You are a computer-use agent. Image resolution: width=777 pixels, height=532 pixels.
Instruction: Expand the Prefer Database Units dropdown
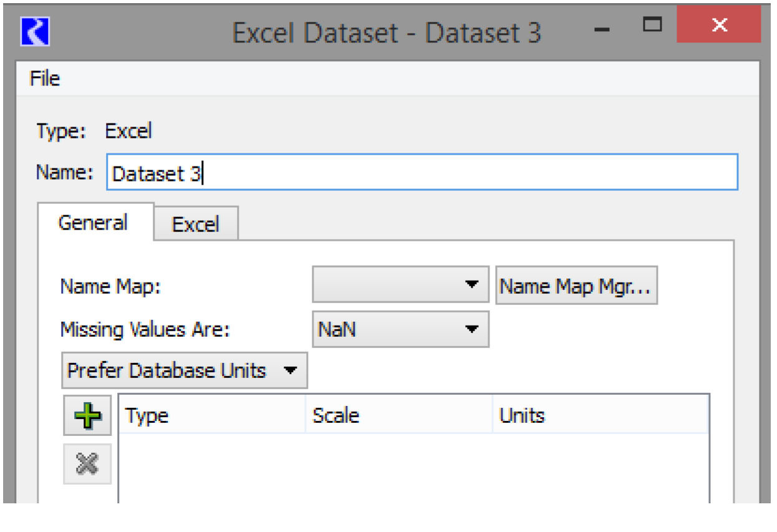pos(185,370)
